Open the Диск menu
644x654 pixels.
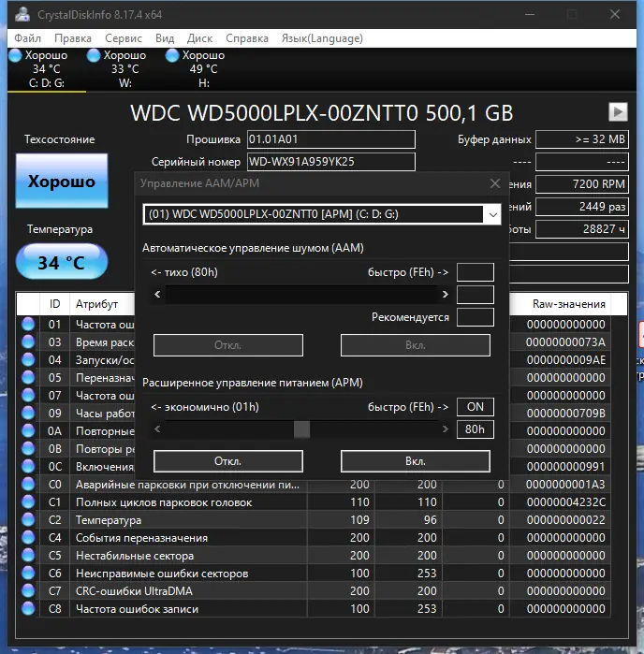coord(200,38)
